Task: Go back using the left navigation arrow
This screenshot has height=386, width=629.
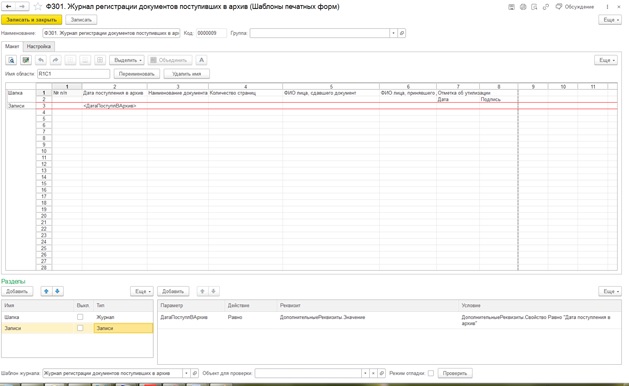Action: (8, 6)
